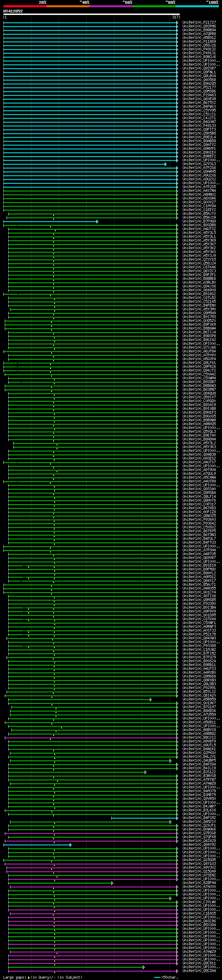The width and height of the screenshot is (222, 980).
Task: Click the query label AV412852
Action: pyautogui.click(x=13, y=11)
